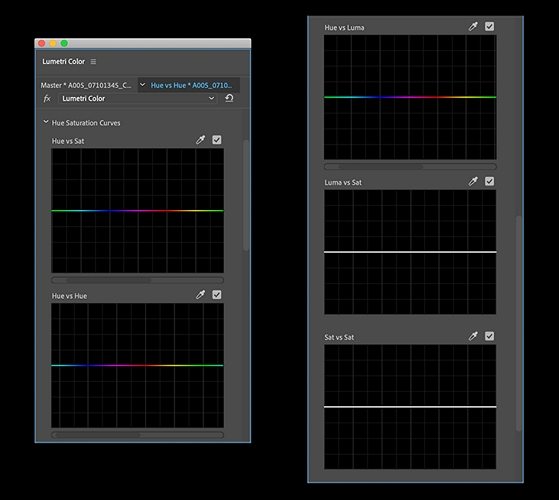Uncheck the Hue vs Luma curve
This screenshot has width=559, height=500.
[x=489, y=26]
